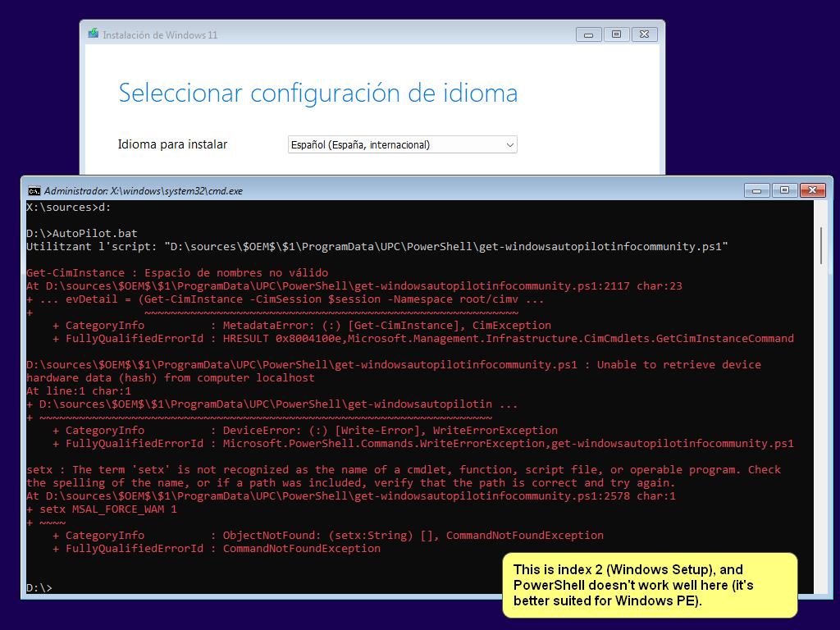Click the Windows 11 setup title icon

tap(94, 34)
